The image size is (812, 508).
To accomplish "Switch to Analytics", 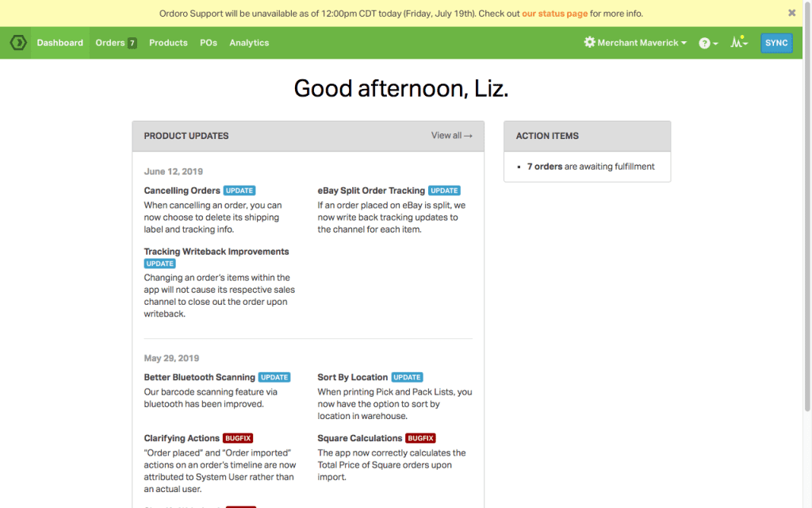I will pos(249,43).
